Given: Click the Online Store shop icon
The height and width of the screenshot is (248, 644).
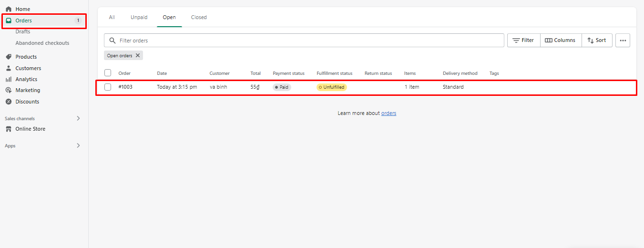Looking at the screenshot, I should 9,129.
